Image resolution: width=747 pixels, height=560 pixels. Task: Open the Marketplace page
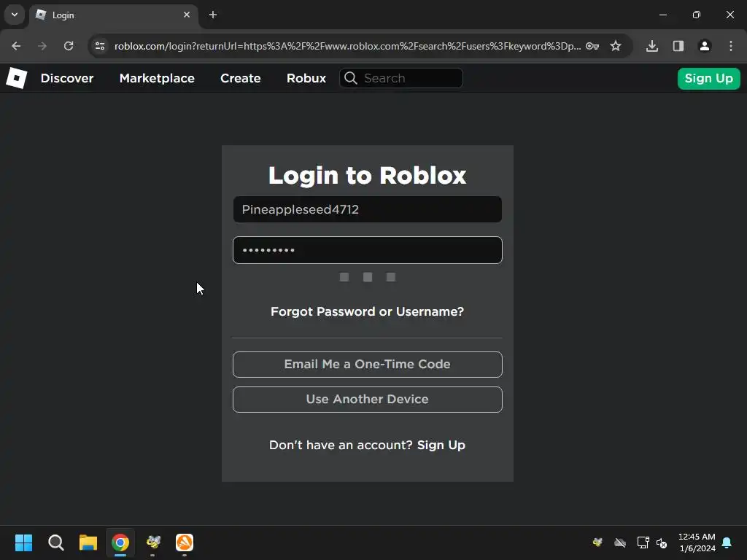(x=157, y=78)
